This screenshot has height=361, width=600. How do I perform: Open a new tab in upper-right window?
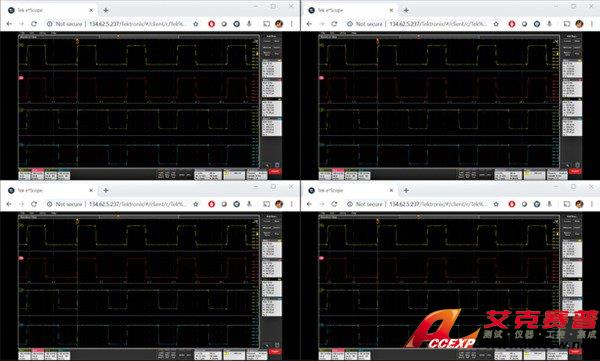click(x=406, y=10)
